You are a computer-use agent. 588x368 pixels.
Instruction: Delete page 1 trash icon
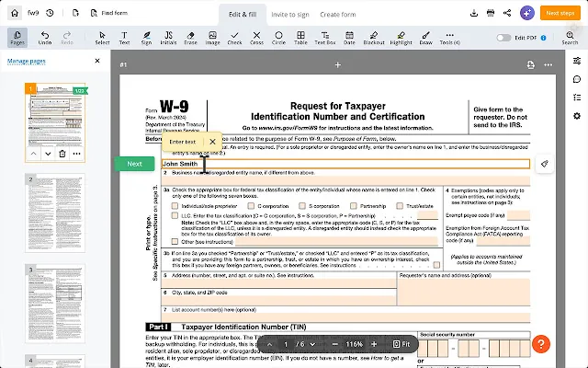62,154
